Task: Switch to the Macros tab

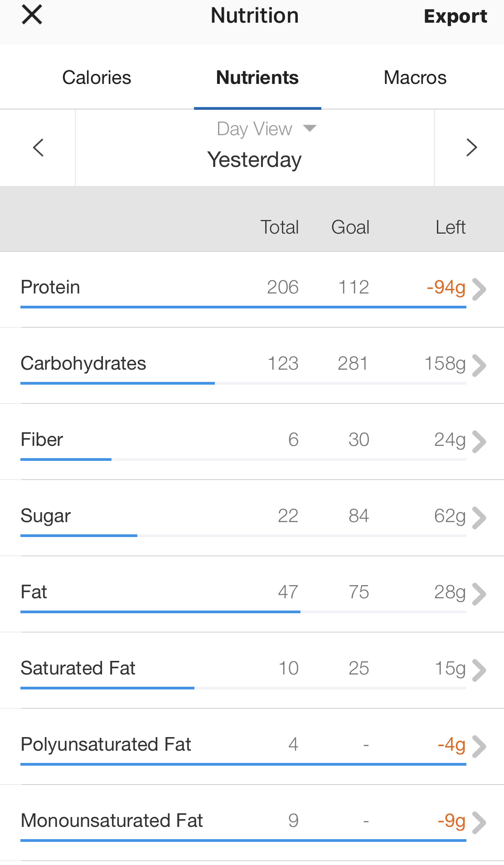Action: tap(415, 78)
